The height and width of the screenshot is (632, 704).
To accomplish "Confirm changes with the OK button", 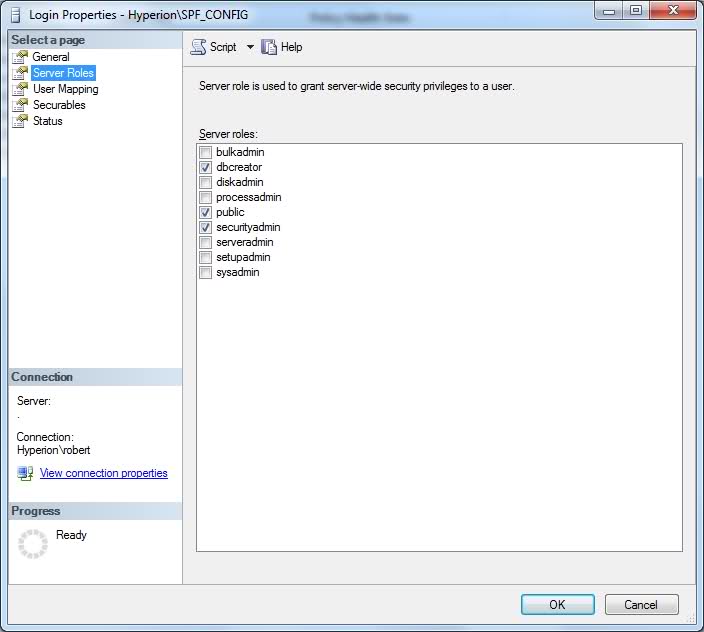I will pyautogui.click(x=558, y=605).
